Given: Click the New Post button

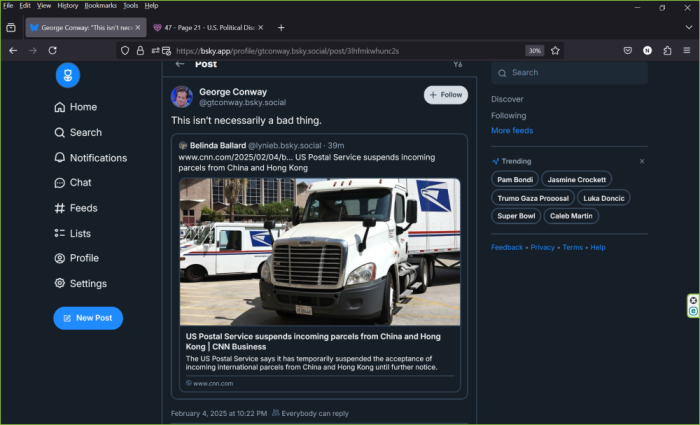Looking at the screenshot, I should pos(88,318).
